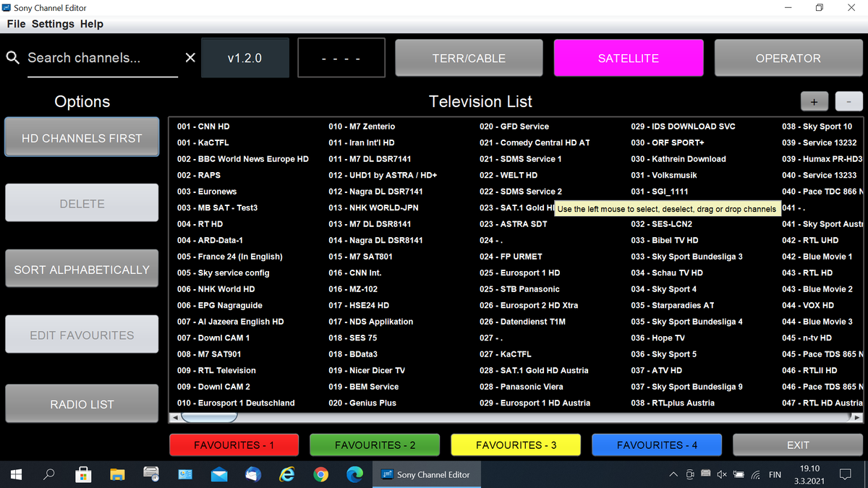Click the HD CHANNELS FIRST button
The height and width of the screenshot is (488, 868).
[82, 137]
